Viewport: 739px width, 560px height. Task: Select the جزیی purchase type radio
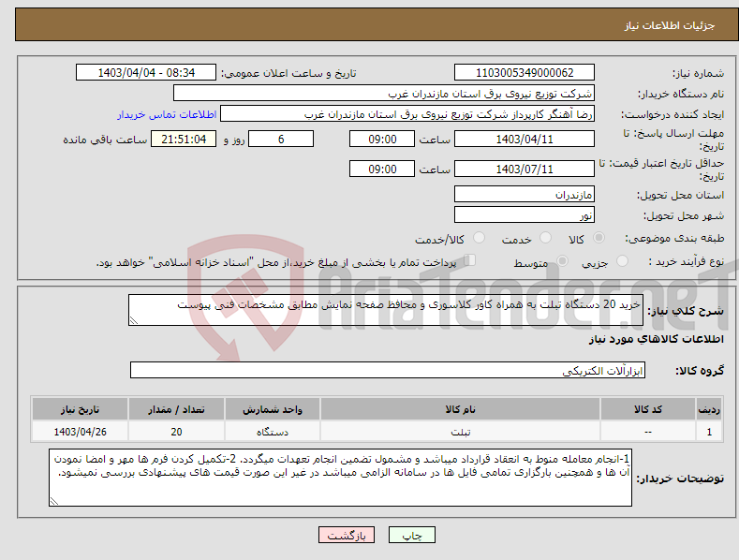pos(622,260)
